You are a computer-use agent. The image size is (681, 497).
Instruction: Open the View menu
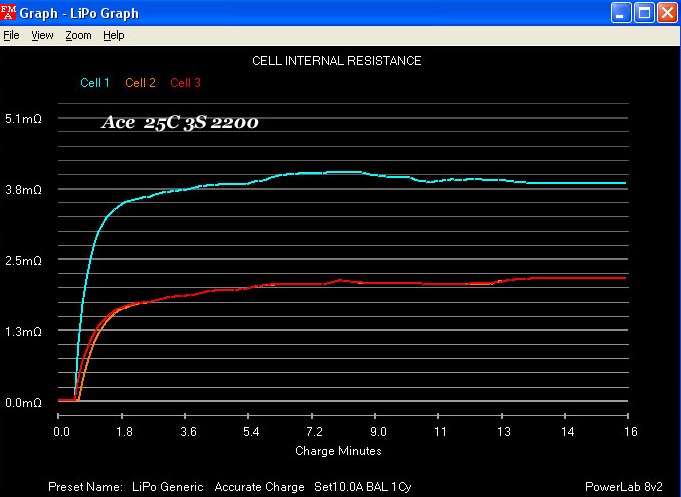click(42, 35)
